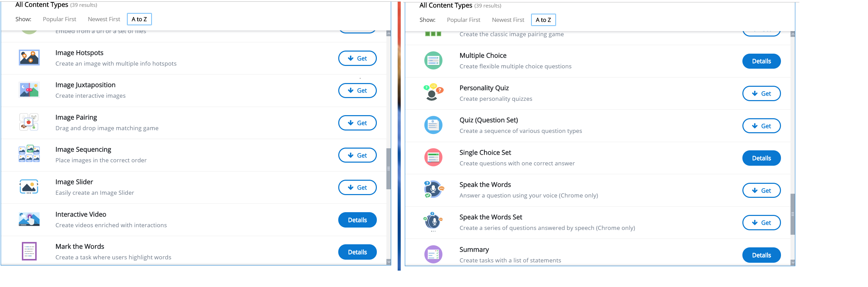Click the Speak the Words Set title
868x287 pixels.
[x=491, y=217]
